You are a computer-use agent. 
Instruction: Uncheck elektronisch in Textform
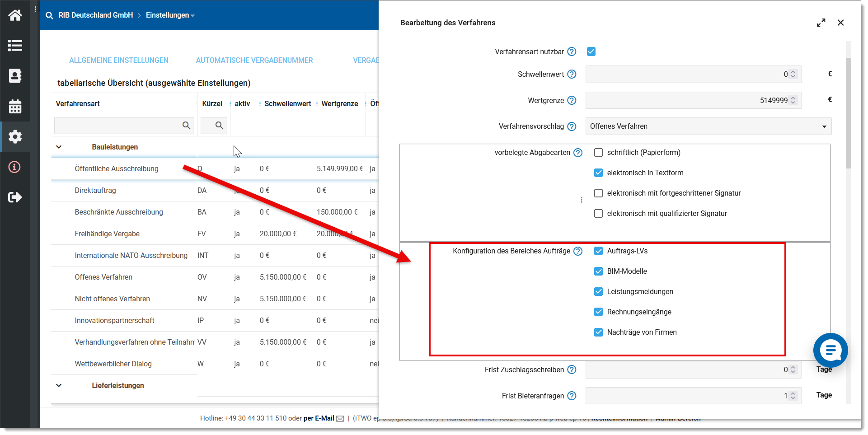[x=598, y=173]
